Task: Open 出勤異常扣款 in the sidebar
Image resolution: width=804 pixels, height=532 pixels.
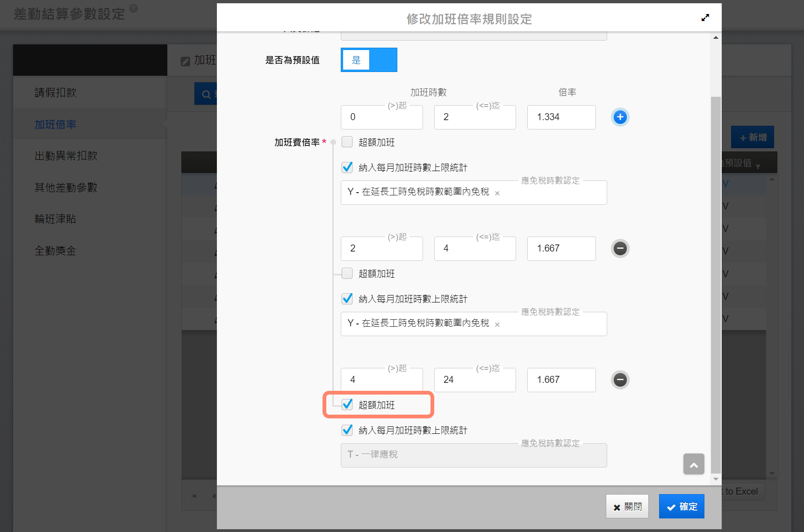Action: coord(66,156)
